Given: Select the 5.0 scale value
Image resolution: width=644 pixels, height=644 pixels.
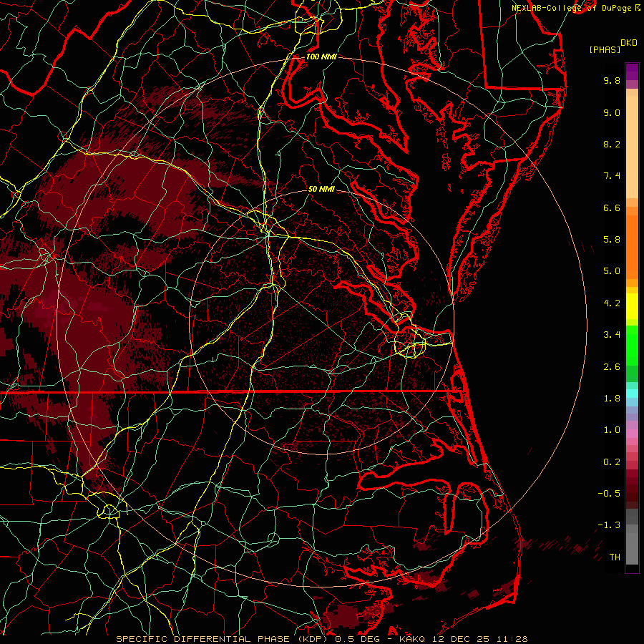Looking at the screenshot, I should (x=612, y=271).
